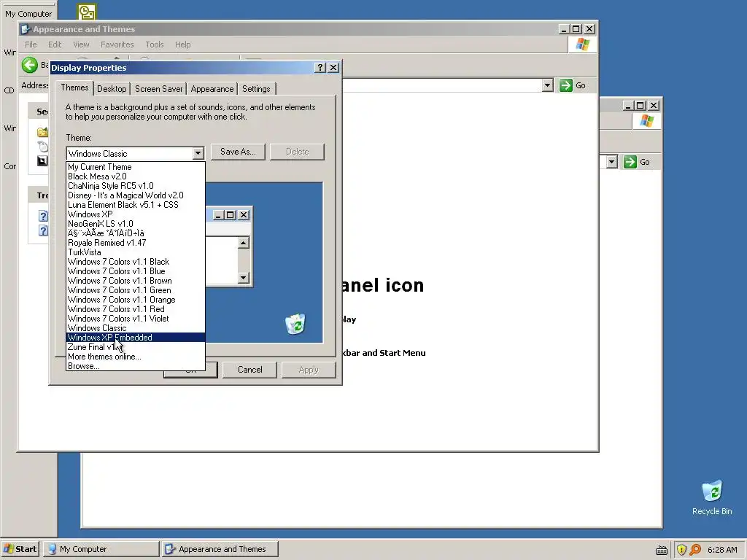Close the Display Properties dialog

tap(333, 68)
